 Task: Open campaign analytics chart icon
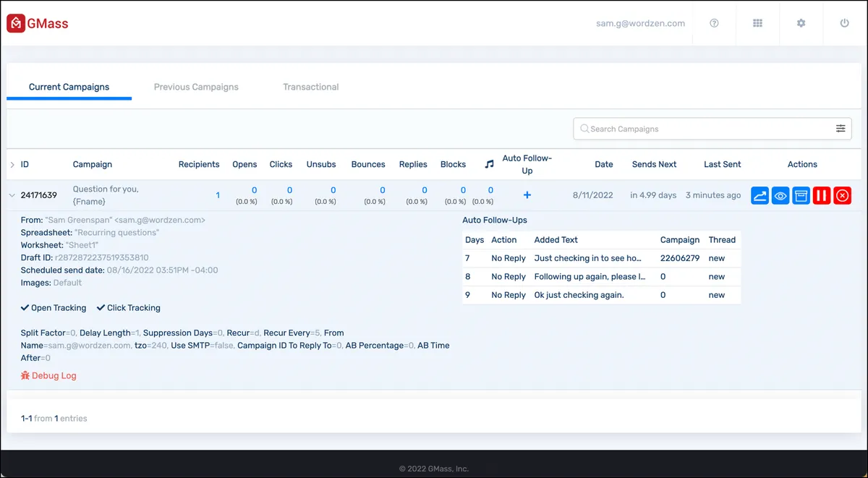pyautogui.click(x=759, y=195)
